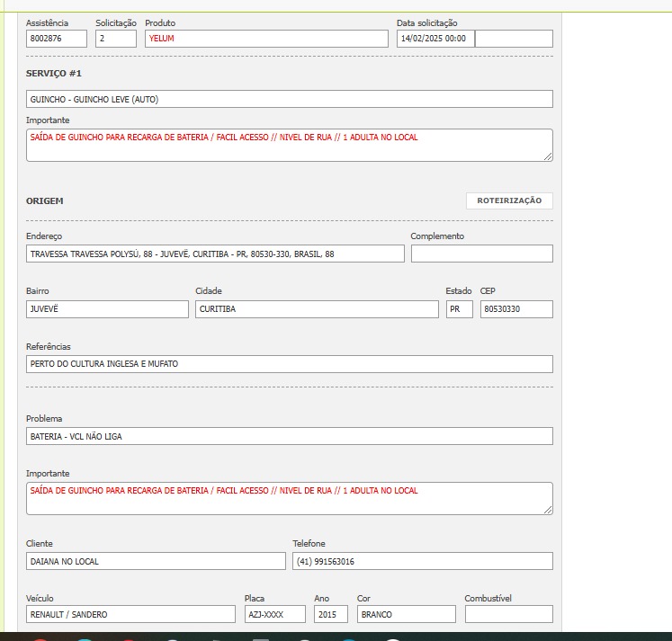Focus the Cliente field DAIANA NO LOCAL
672x641 pixels.
[156, 561]
